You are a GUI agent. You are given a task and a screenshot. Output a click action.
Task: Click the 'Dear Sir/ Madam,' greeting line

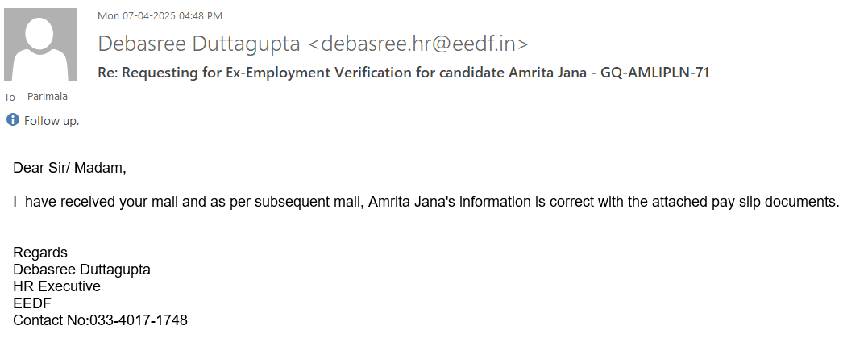click(69, 168)
